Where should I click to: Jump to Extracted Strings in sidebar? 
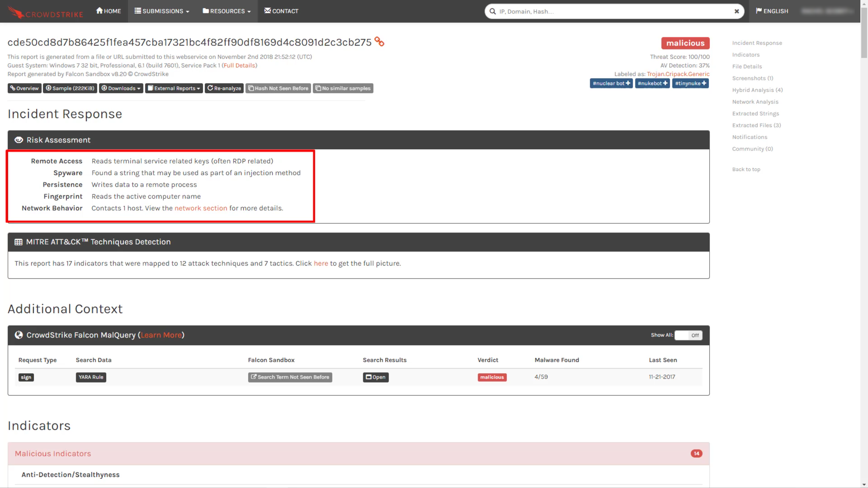point(756,114)
